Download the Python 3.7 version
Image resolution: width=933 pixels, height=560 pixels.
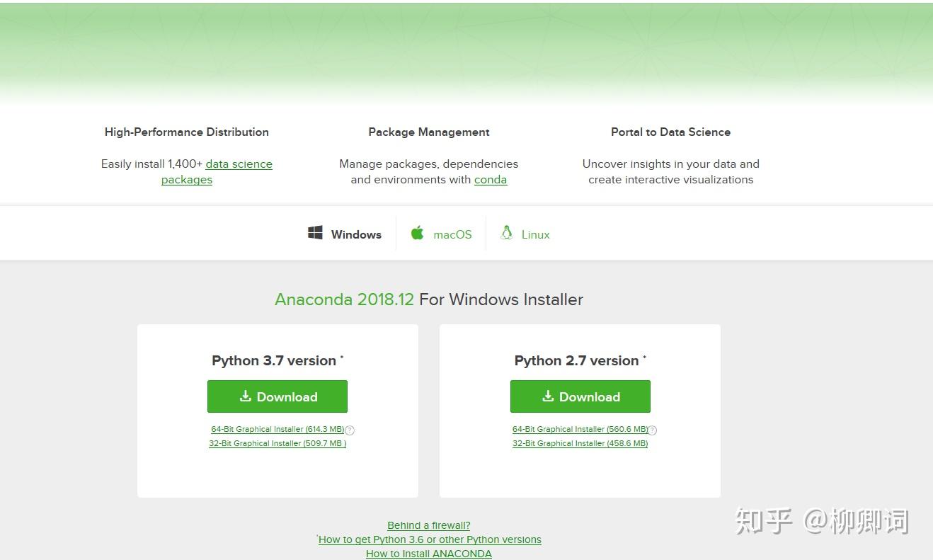click(277, 396)
